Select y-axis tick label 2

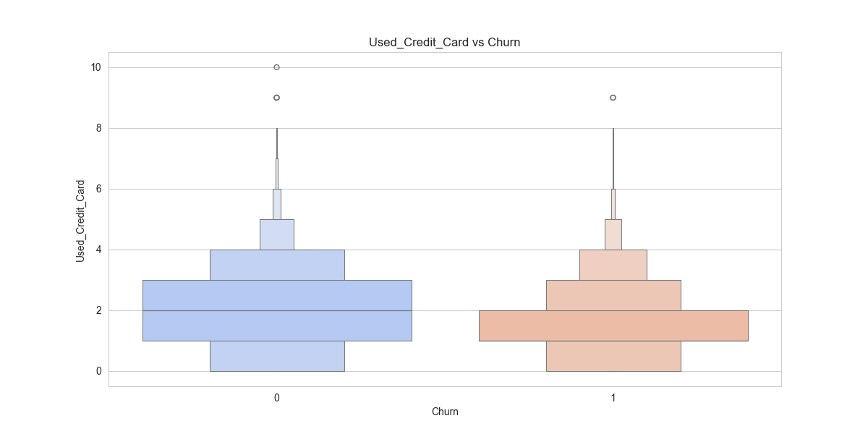point(98,310)
